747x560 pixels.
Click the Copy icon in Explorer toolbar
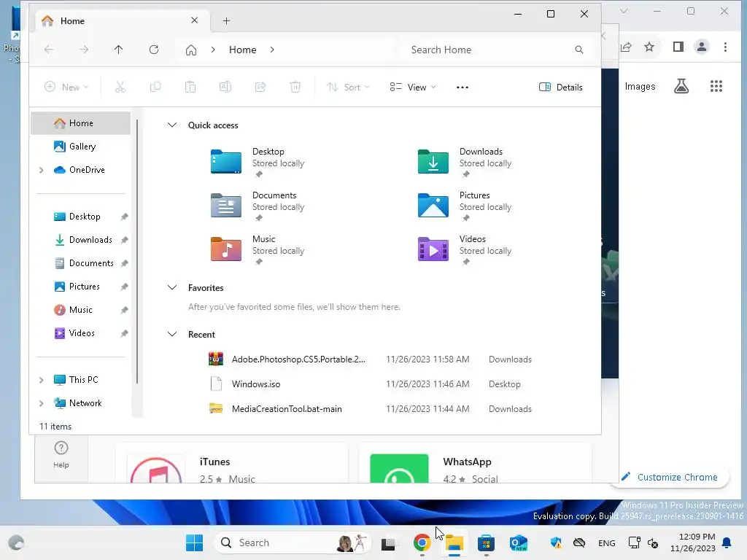(x=155, y=87)
